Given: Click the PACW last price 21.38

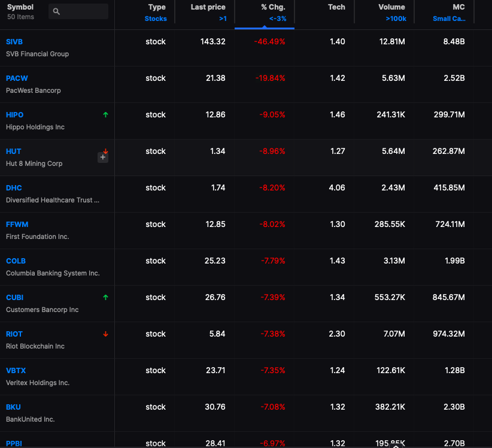Looking at the screenshot, I should 215,78.
